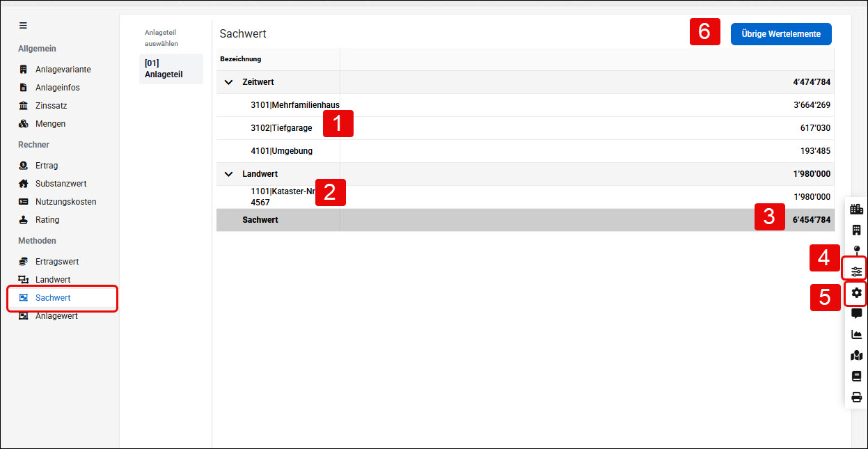This screenshot has width=868, height=449.
Task: Collapse the Landwert group
Action: coord(228,174)
